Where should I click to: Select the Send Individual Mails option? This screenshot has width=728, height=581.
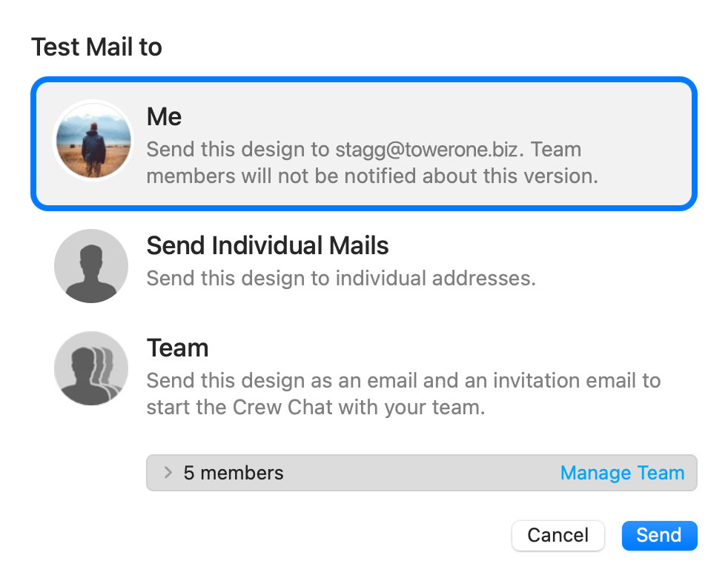pyautogui.click(x=268, y=245)
